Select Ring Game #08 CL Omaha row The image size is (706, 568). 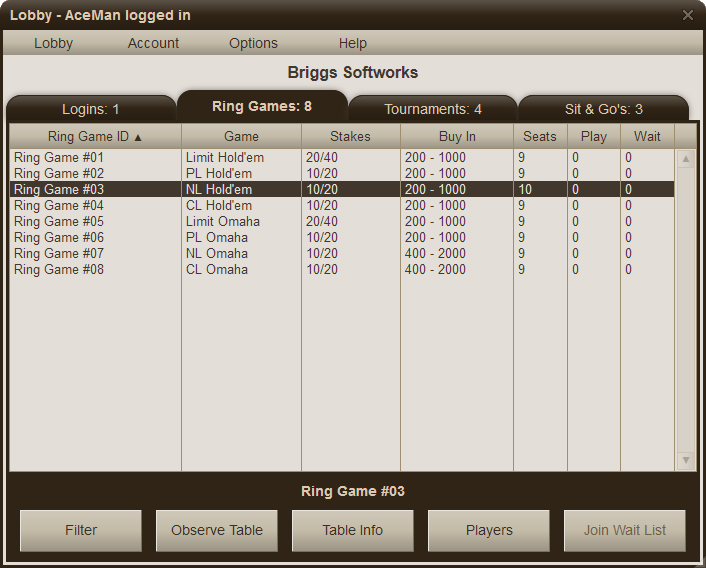pyautogui.click(x=95, y=270)
